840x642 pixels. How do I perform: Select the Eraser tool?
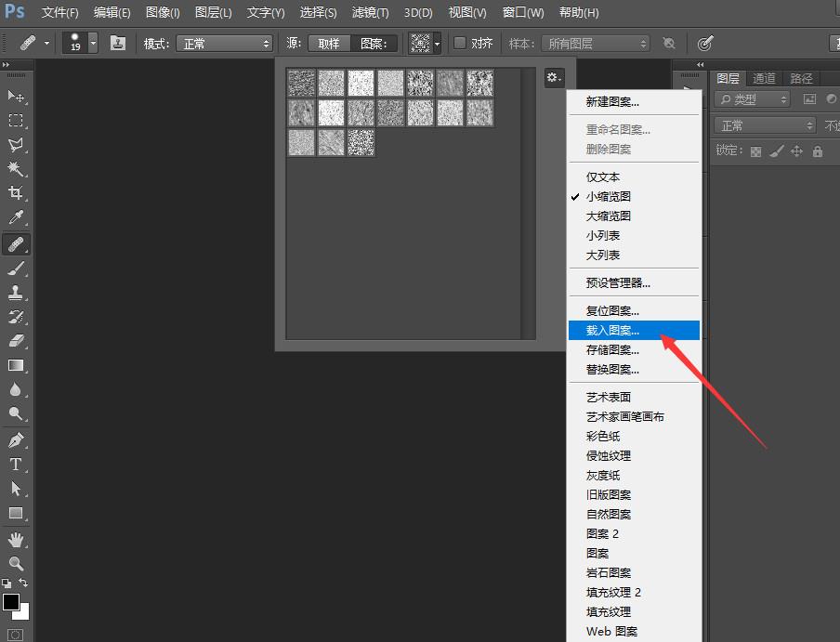click(17, 341)
